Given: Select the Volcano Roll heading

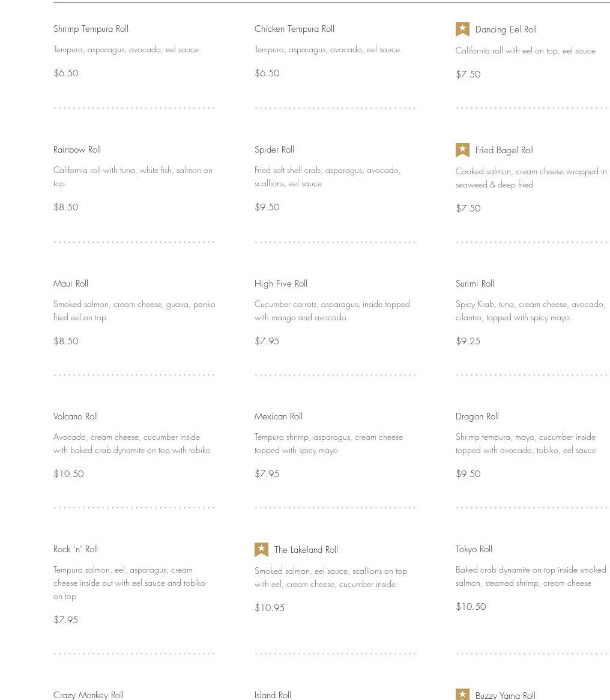Looking at the screenshot, I should point(76,416).
